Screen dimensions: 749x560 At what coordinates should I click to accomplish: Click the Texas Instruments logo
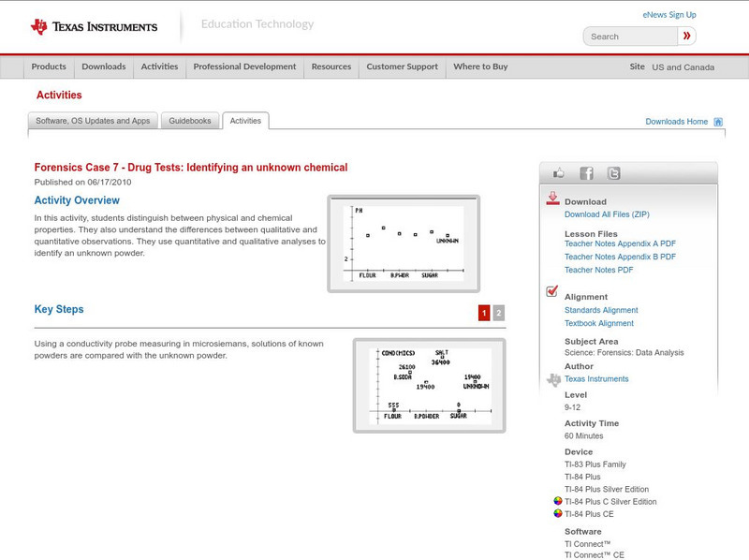95,27
